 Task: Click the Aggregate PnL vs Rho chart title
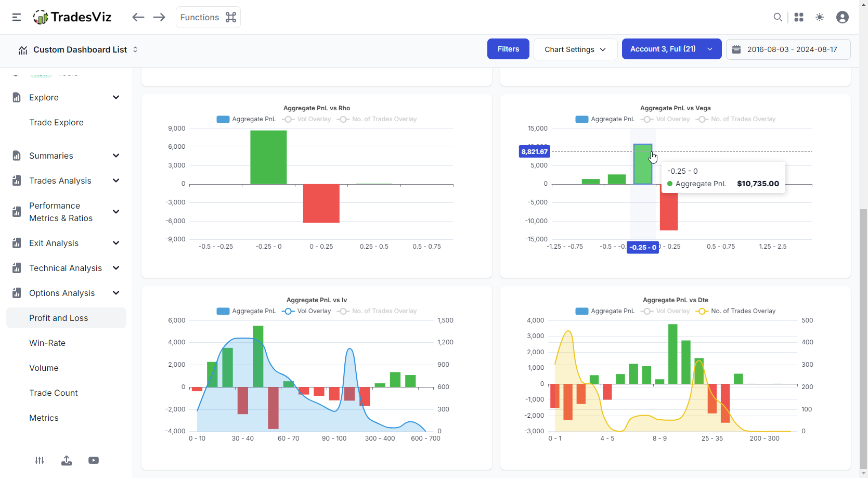click(x=317, y=108)
